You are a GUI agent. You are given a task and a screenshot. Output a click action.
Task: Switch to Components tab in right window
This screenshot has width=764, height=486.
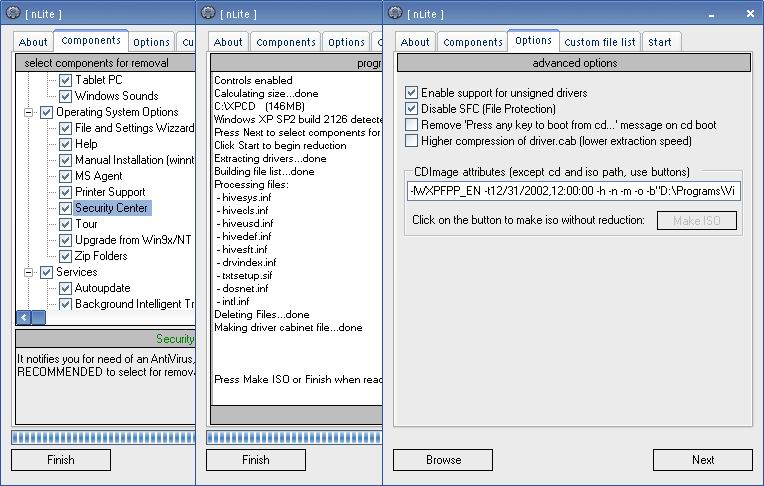(473, 42)
